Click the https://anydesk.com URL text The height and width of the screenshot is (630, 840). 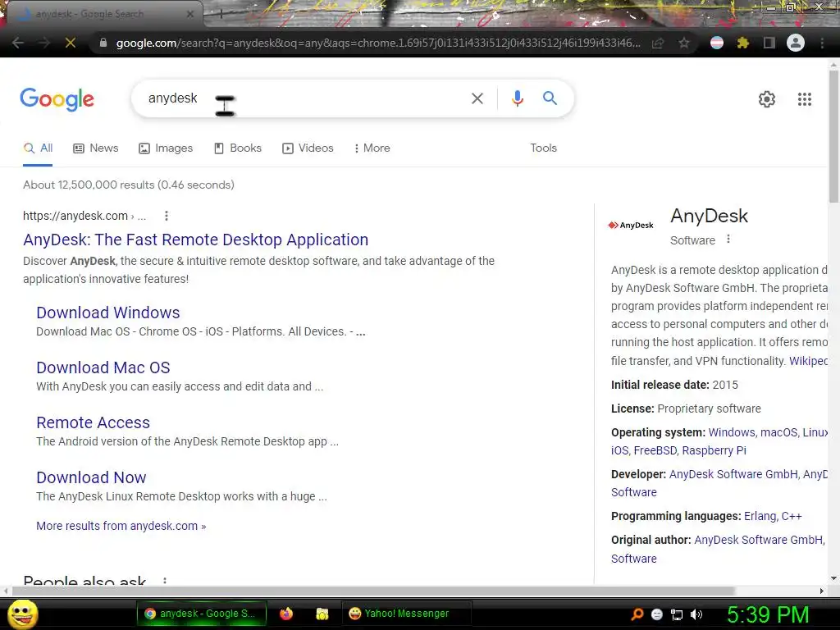click(75, 216)
